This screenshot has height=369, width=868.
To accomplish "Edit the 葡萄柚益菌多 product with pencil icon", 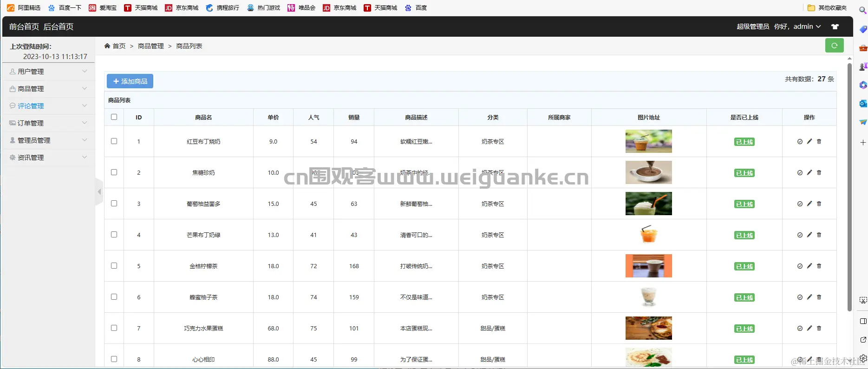I will (x=809, y=204).
